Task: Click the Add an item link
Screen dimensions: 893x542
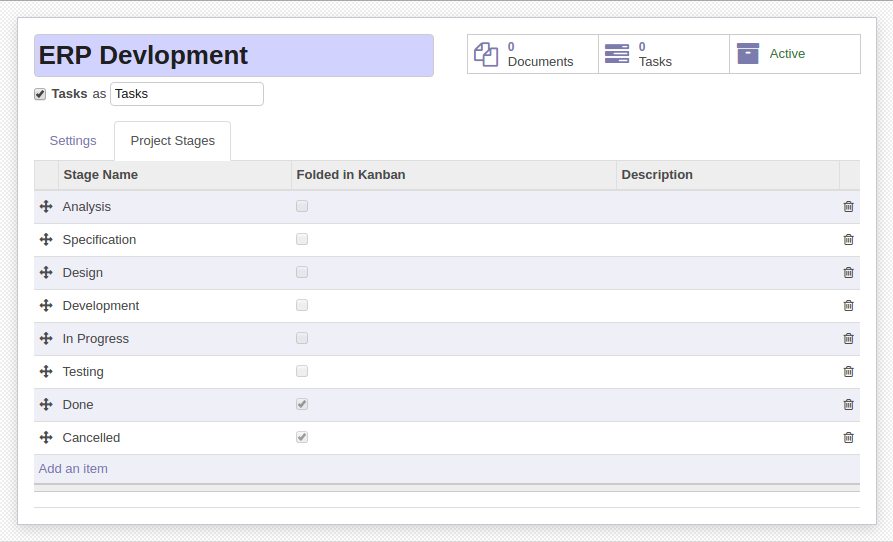Action: [x=73, y=469]
